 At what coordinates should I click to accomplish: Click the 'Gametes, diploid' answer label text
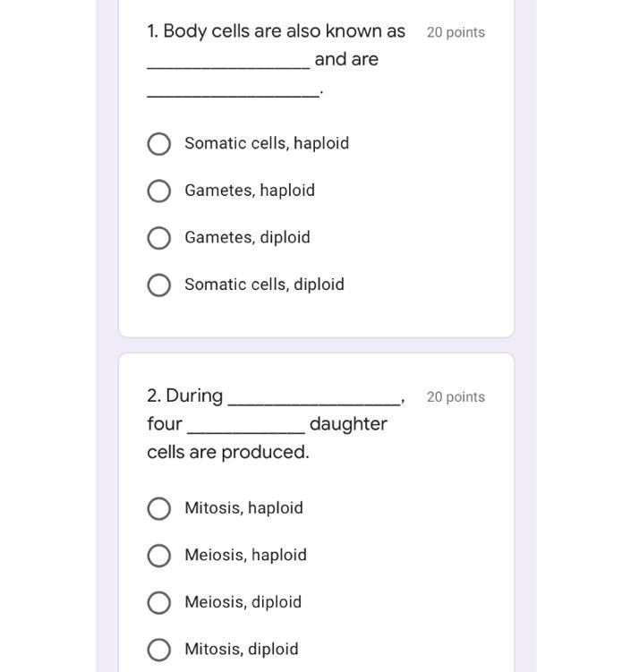(247, 237)
